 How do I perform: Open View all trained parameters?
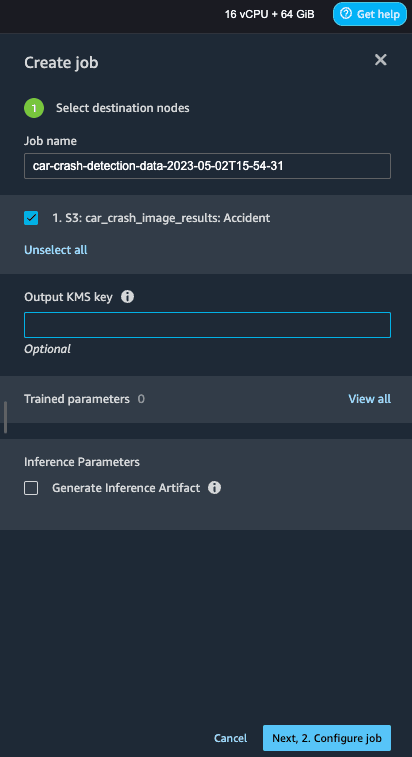pyautogui.click(x=369, y=399)
